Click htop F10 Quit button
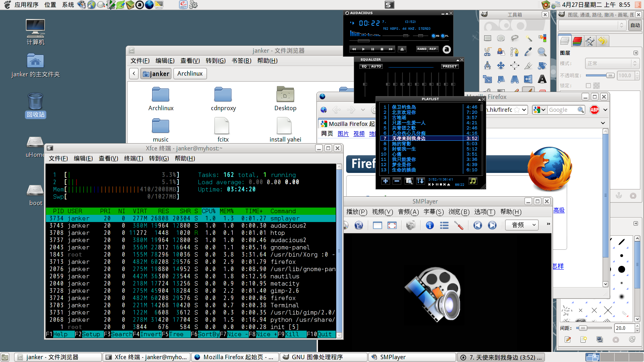The image size is (644, 362). pyautogui.click(x=321, y=334)
